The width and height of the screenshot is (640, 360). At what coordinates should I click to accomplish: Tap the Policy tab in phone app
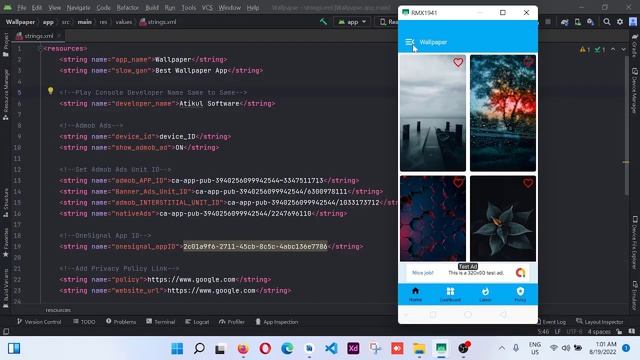click(520, 294)
